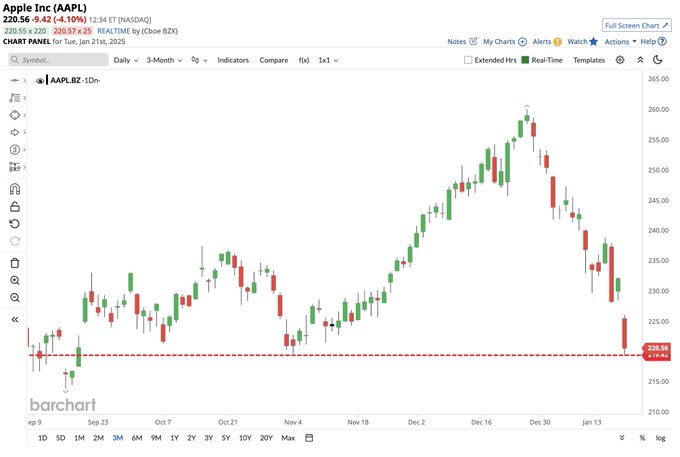Open the line drawing tools
Screen dimensions: 680x457
tap(15, 98)
